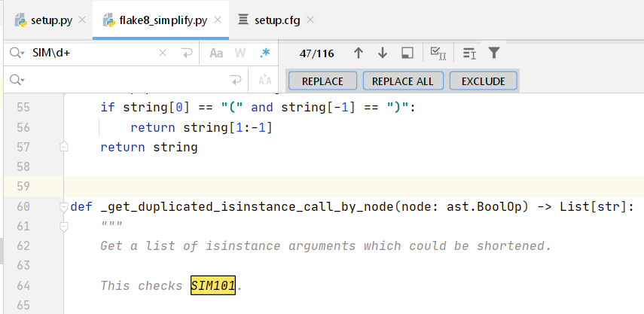Toggle whole Words option W

tap(240, 53)
